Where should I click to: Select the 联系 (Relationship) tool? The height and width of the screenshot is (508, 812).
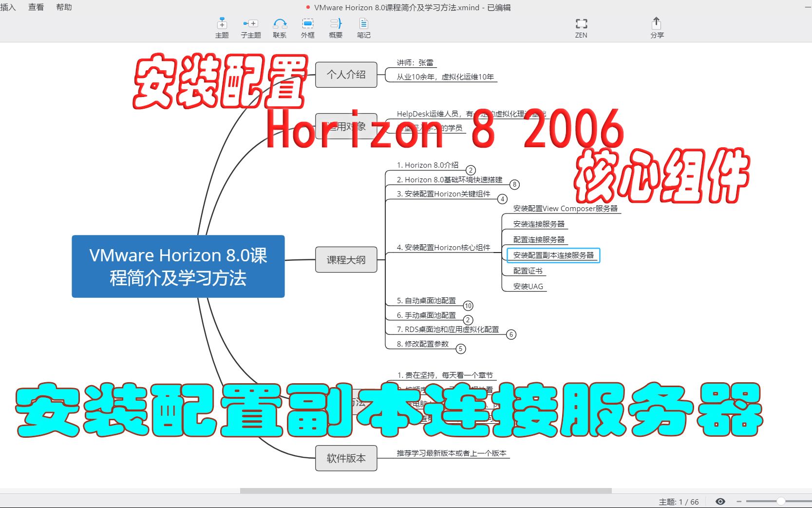pos(280,28)
